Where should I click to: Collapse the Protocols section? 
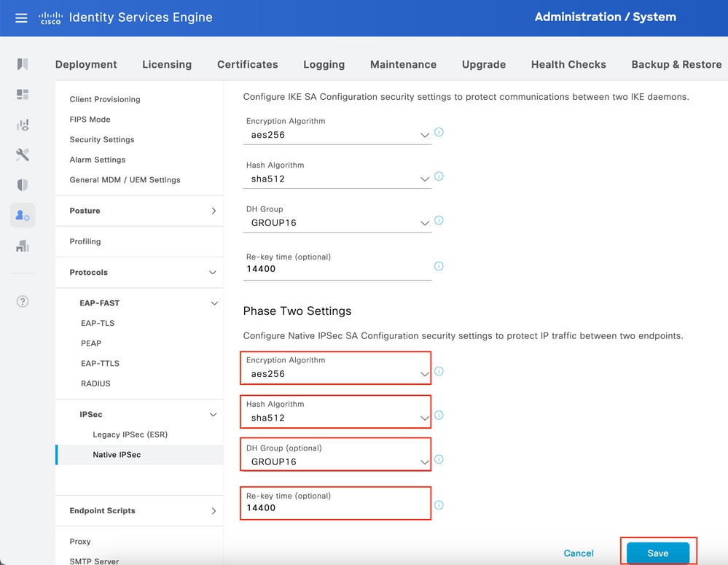tap(213, 273)
